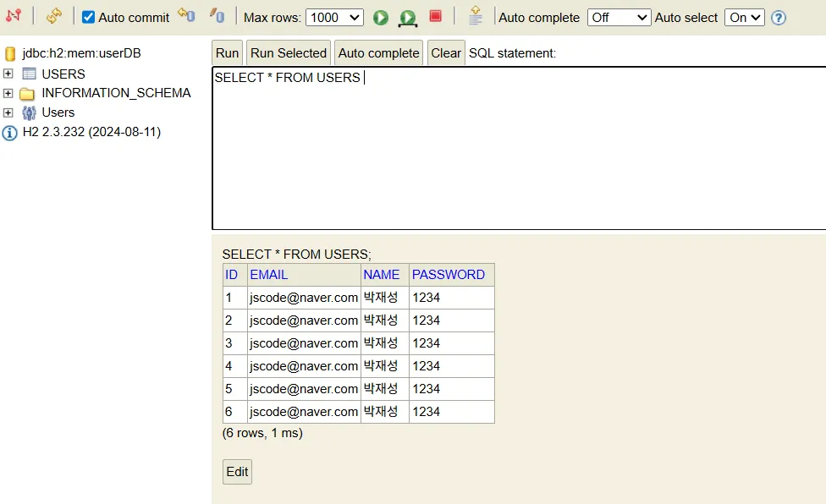Click the Edit button below results

(x=237, y=472)
